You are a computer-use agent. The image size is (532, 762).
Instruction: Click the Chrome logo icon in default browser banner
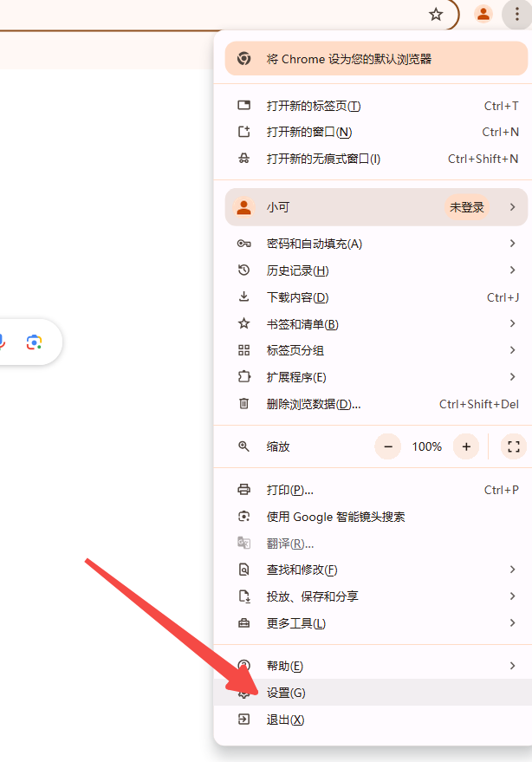coord(243,59)
